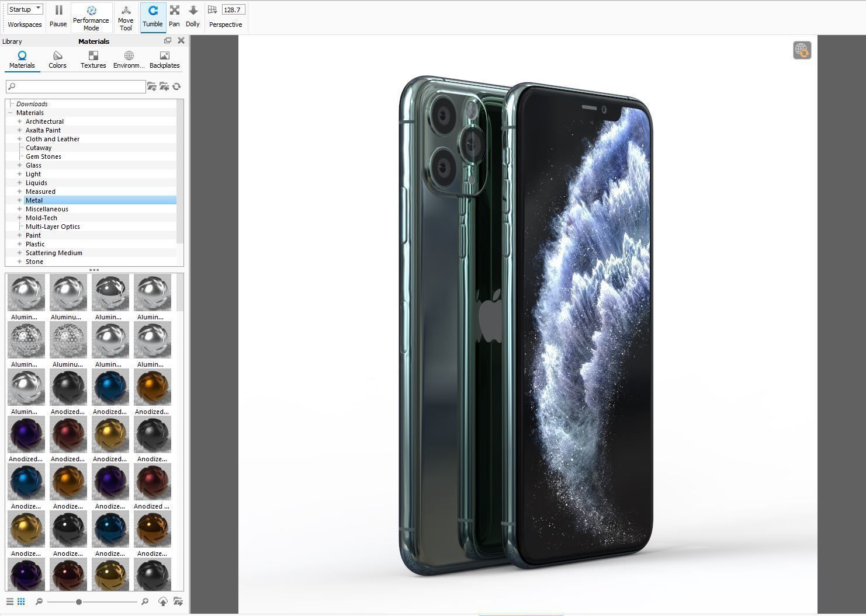
Task: Toggle Performance Mode
Action: [x=91, y=18]
